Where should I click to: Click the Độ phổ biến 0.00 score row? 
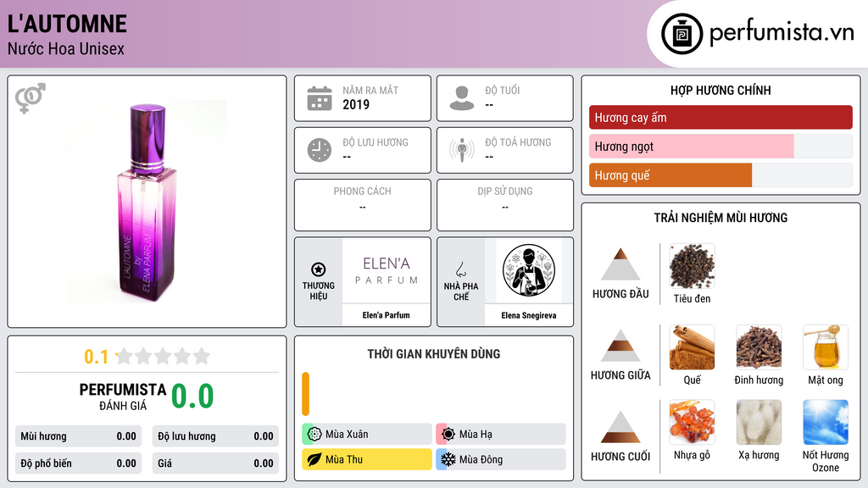78,463
